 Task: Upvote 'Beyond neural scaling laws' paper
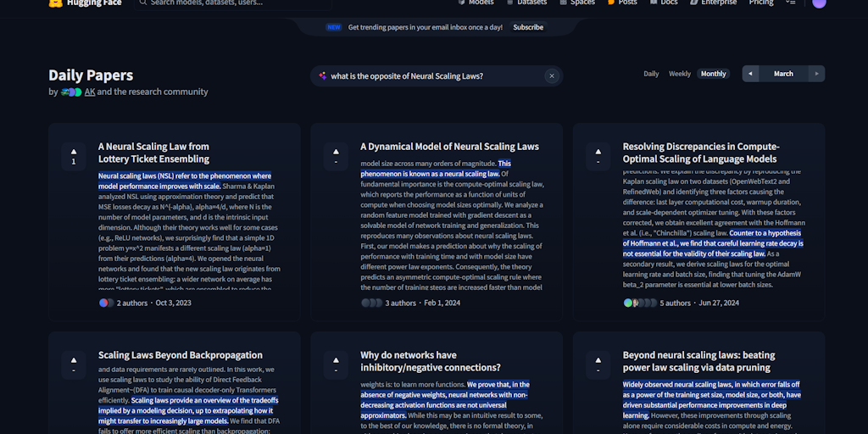click(598, 364)
